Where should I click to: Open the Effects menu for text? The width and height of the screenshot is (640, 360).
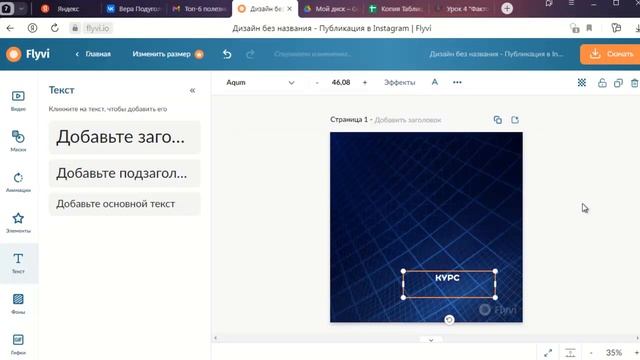[x=399, y=82]
